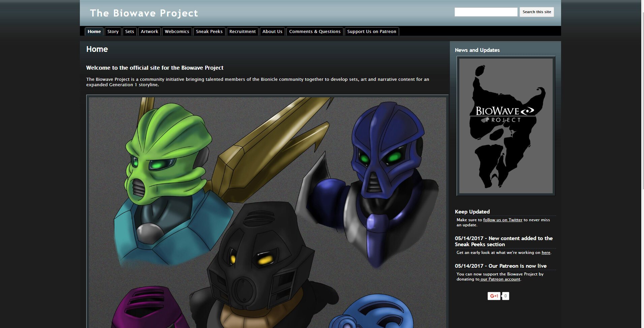Open the Story tab

point(113,31)
